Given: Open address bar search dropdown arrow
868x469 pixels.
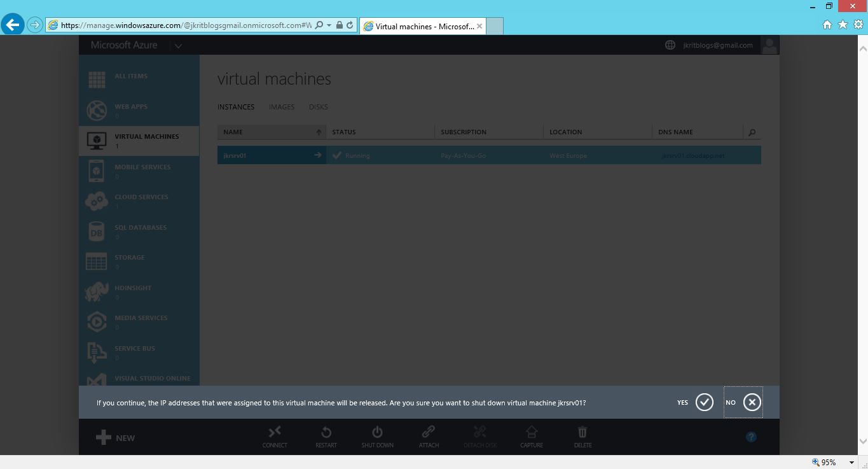Looking at the screenshot, I should 329,25.
